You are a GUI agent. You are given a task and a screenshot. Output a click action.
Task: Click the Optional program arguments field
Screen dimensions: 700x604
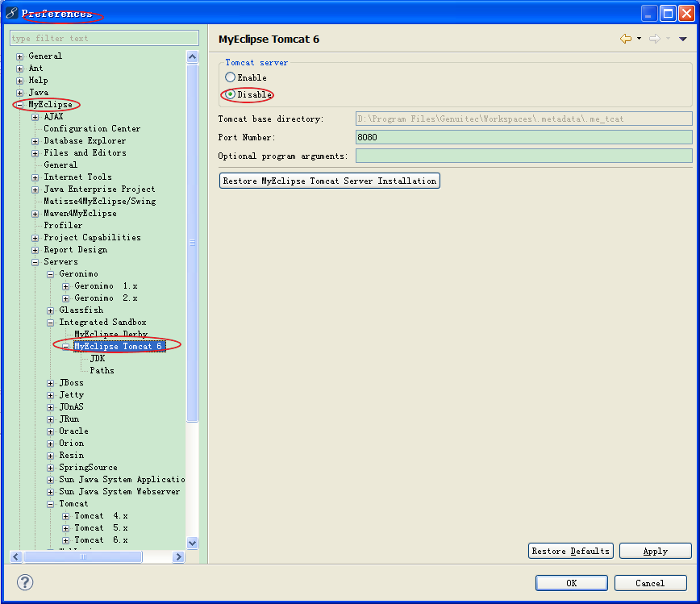523,156
